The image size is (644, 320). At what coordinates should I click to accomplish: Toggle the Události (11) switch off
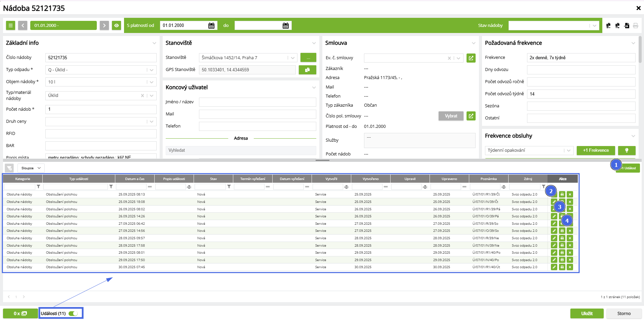[73, 314]
